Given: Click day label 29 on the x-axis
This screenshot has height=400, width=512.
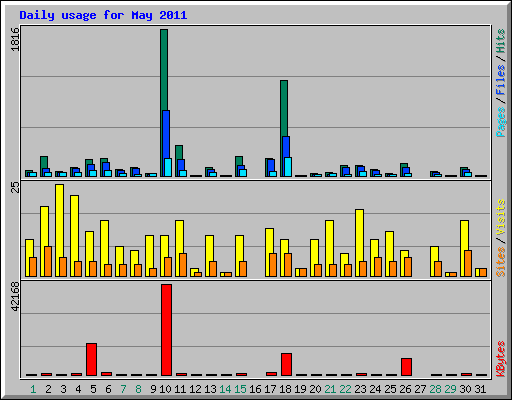Looking at the screenshot, I should (450, 389).
